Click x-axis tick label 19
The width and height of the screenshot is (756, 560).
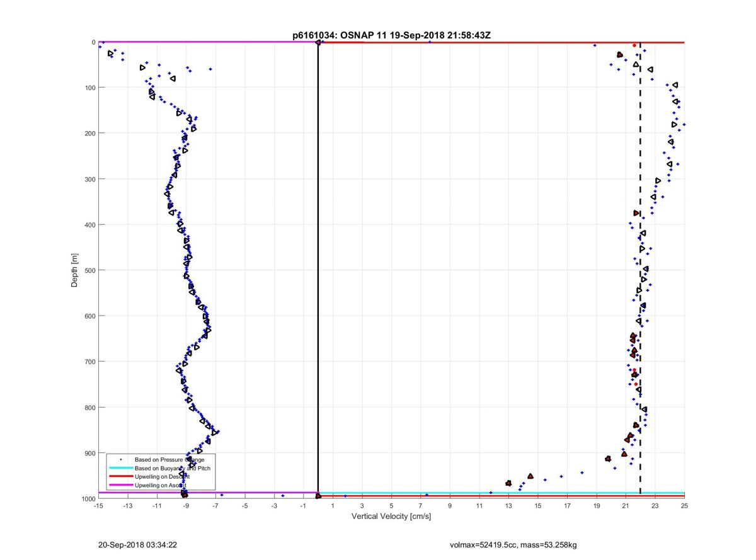[x=597, y=506]
